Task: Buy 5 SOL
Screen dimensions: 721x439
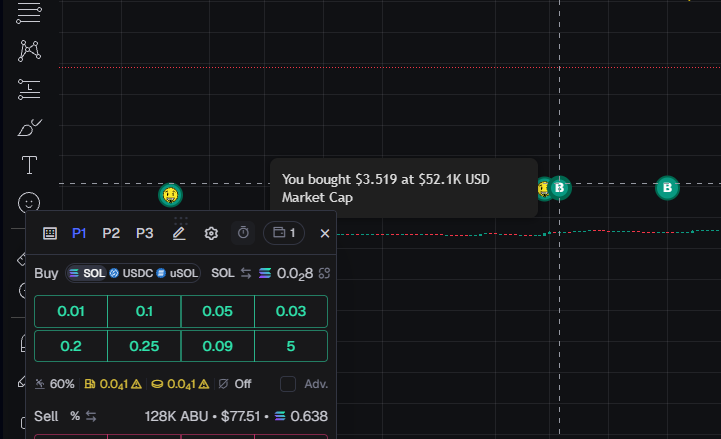Action: pyautogui.click(x=291, y=346)
